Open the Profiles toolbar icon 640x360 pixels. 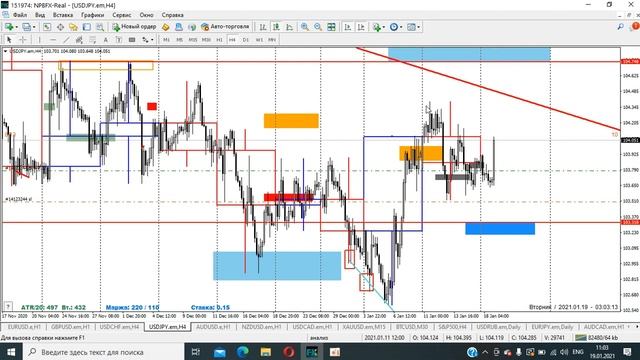click(x=27, y=27)
